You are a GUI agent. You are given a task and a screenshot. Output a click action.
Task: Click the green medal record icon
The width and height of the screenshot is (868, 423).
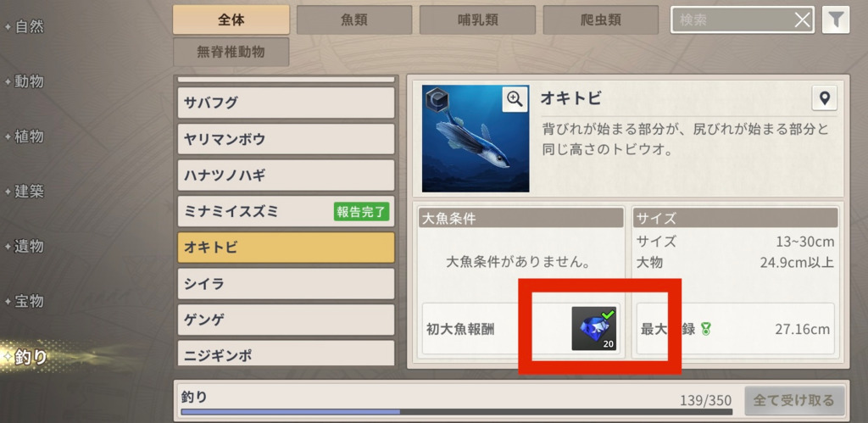click(x=705, y=330)
